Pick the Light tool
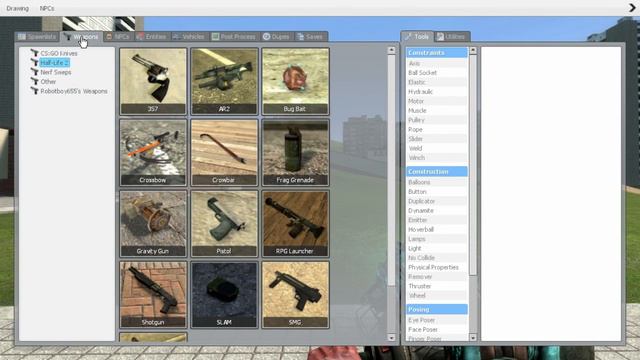 [x=437, y=248]
